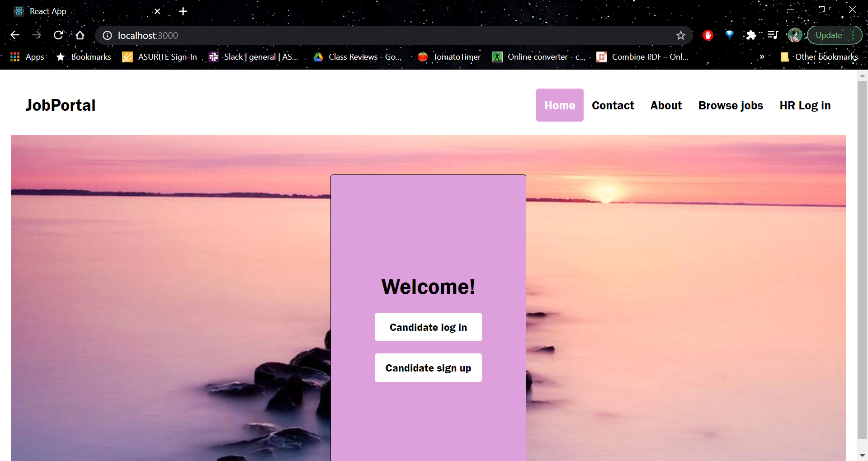Open the Apps grid shortcut
Image resolution: width=868 pixels, height=461 pixels.
click(x=27, y=57)
